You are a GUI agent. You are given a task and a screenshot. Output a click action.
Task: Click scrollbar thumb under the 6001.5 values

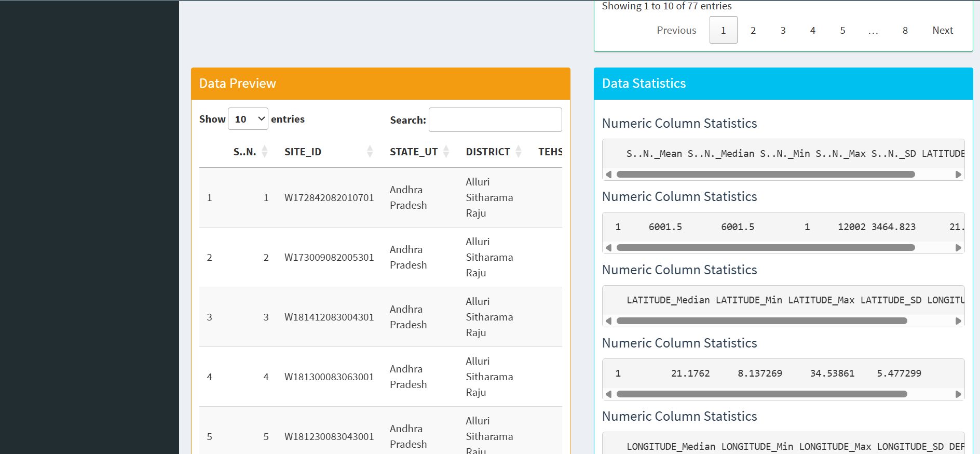(x=766, y=248)
